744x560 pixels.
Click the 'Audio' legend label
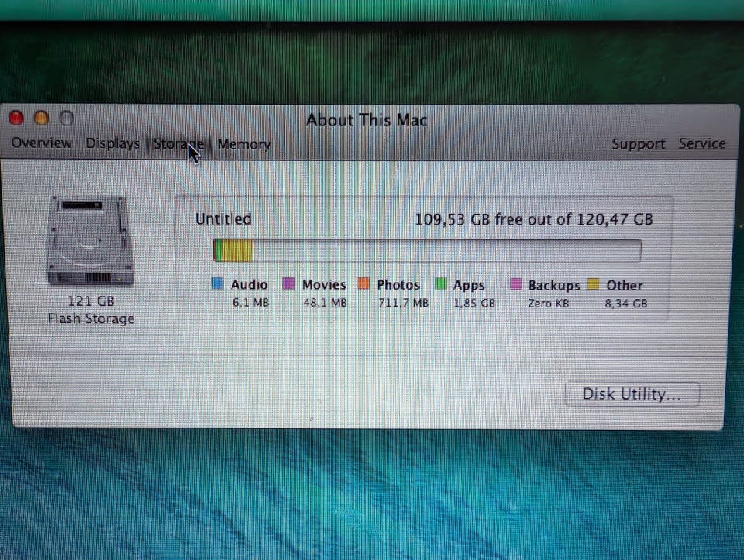point(249,284)
